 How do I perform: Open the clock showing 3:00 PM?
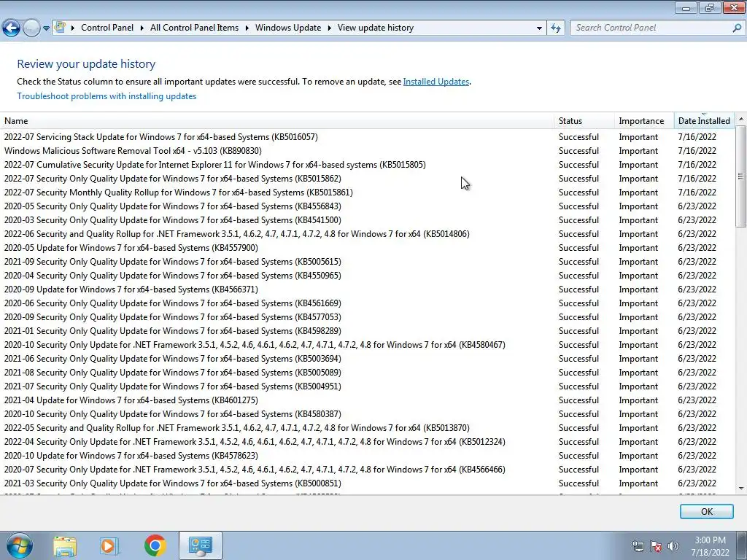(x=710, y=546)
